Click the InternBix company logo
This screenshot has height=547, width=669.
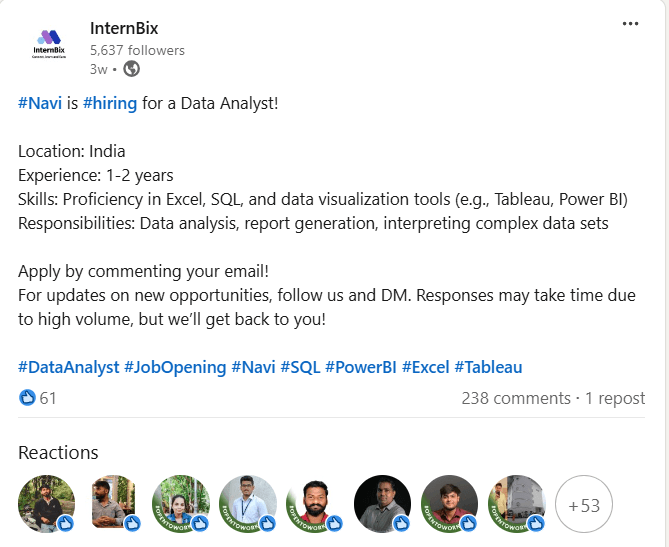click(49, 44)
